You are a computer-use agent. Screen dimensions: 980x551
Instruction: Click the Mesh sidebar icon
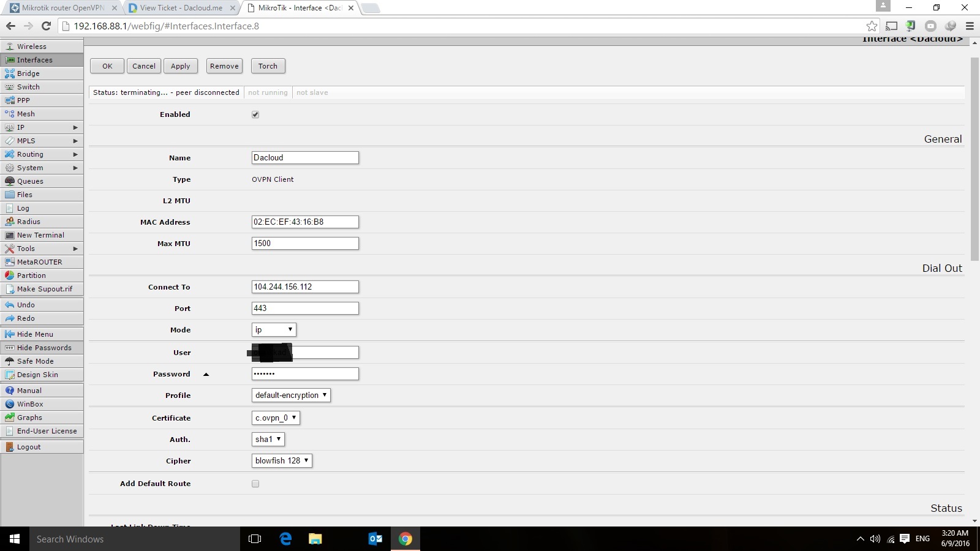tap(10, 114)
